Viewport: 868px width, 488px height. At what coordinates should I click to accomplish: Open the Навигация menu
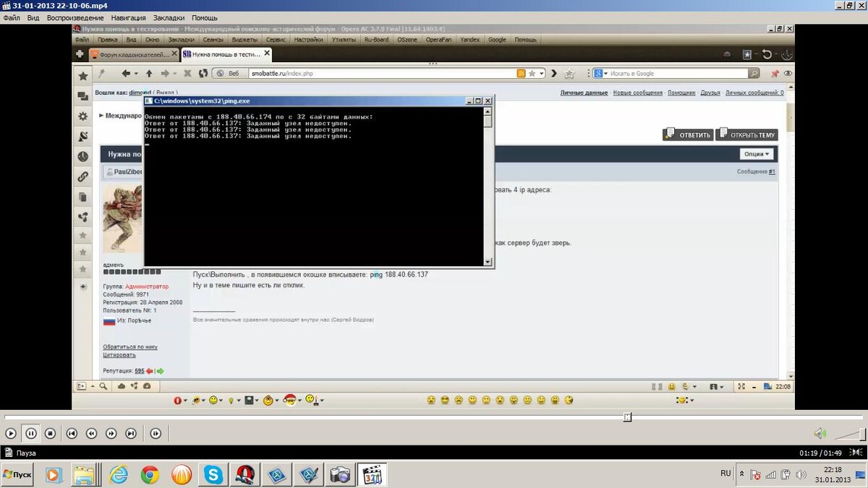click(x=128, y=17)
